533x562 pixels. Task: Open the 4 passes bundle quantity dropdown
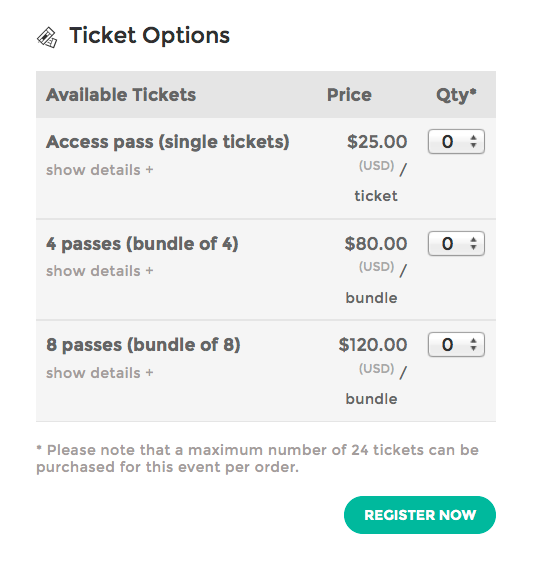click(456, 244)
